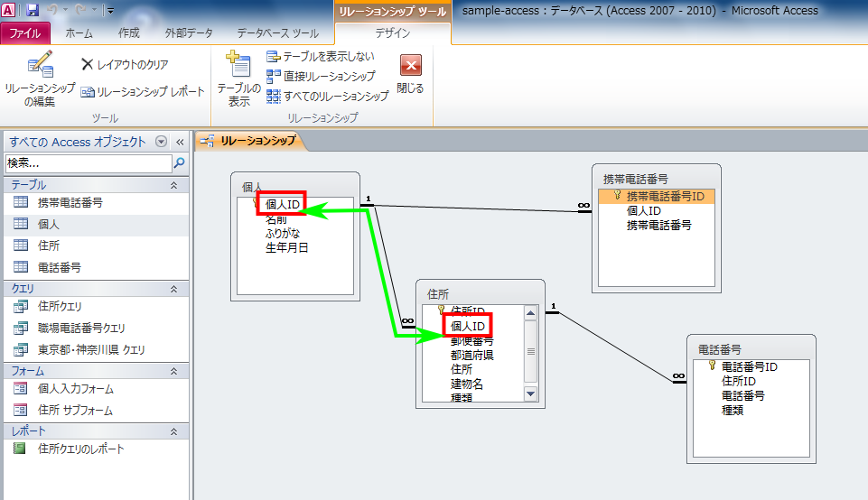Click 個人ID field in 携帯電話番号 table box
The height and width of the screenshot is (500, 868).
(644, 210)
